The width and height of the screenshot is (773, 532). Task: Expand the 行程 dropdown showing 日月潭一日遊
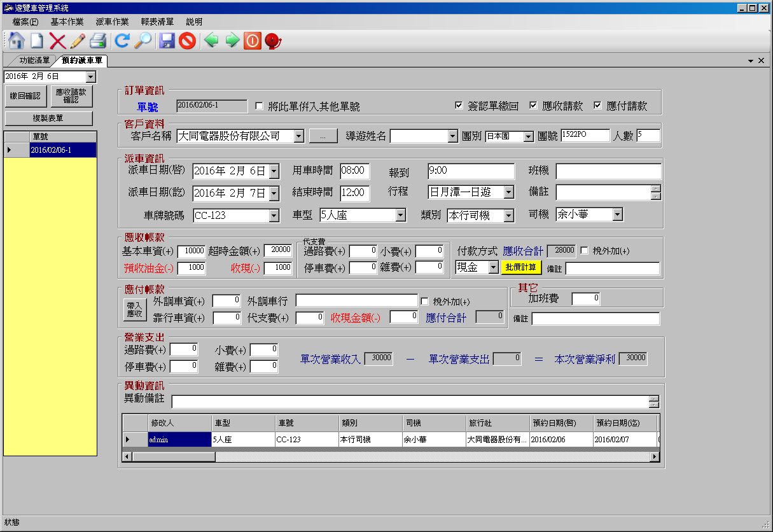click(x=508, y=192)
